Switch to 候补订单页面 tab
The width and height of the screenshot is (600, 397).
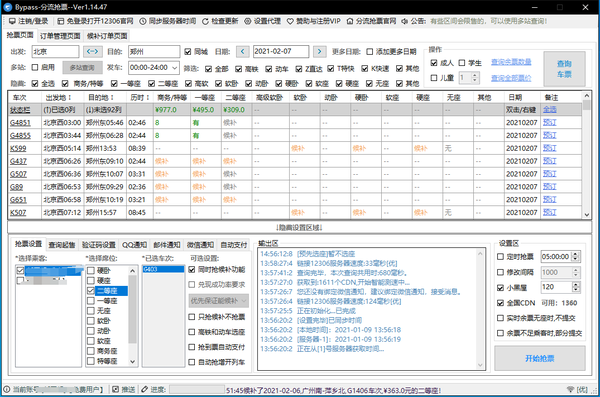[107, 36]
